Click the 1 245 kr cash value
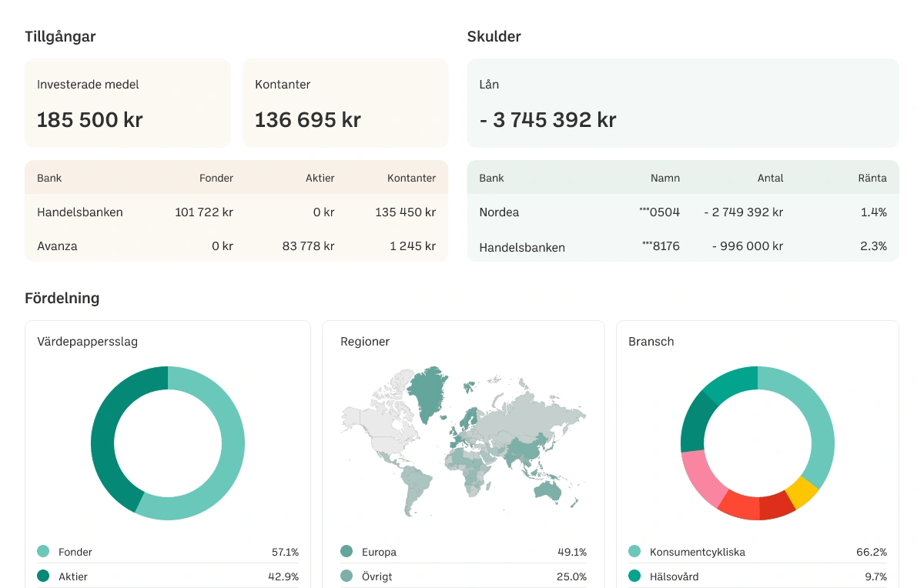924x588 pixels. pos(413,246)
